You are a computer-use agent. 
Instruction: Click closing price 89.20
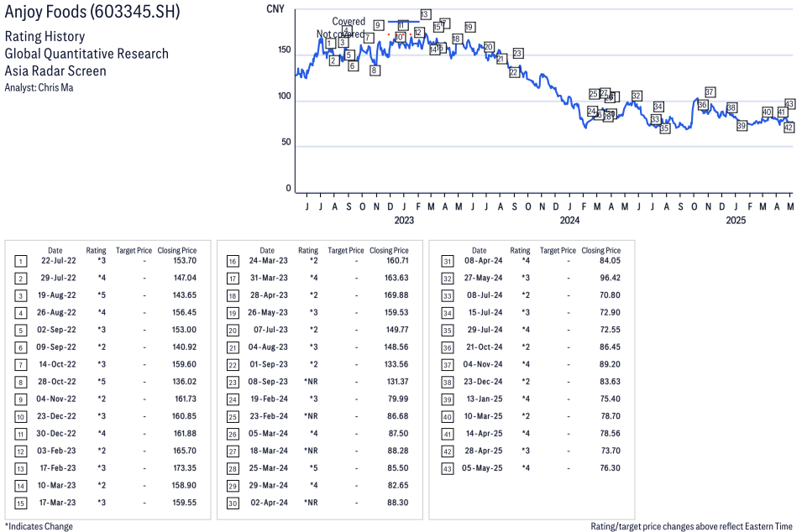click(x=611, y=364)
